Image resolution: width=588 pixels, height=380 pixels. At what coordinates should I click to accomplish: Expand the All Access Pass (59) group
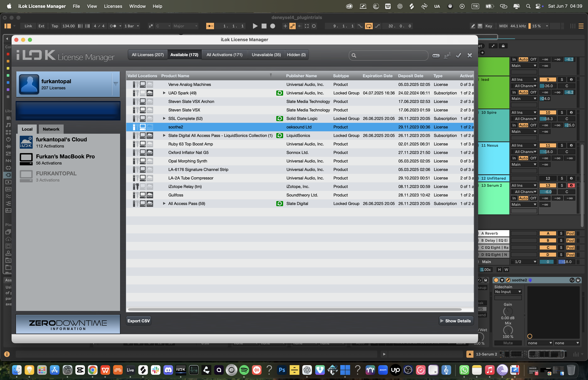coord(164,204)
